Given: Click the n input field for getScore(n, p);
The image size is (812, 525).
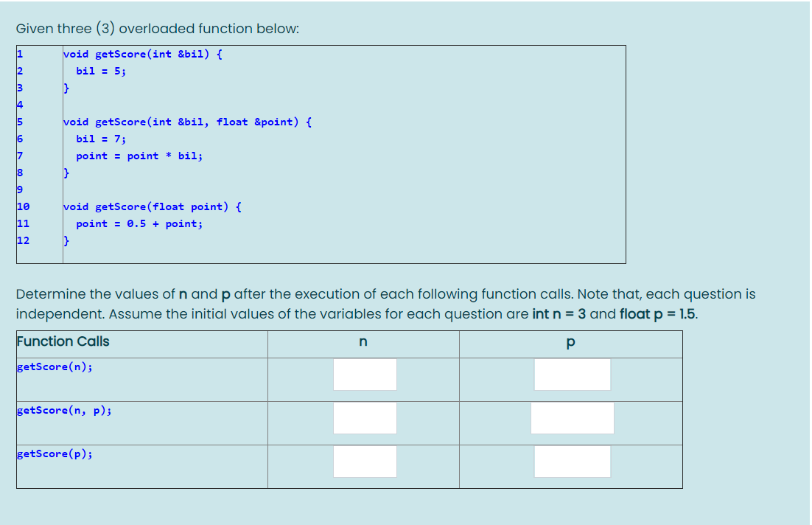Looking at the screenshot, I should [x=365, y=418].
